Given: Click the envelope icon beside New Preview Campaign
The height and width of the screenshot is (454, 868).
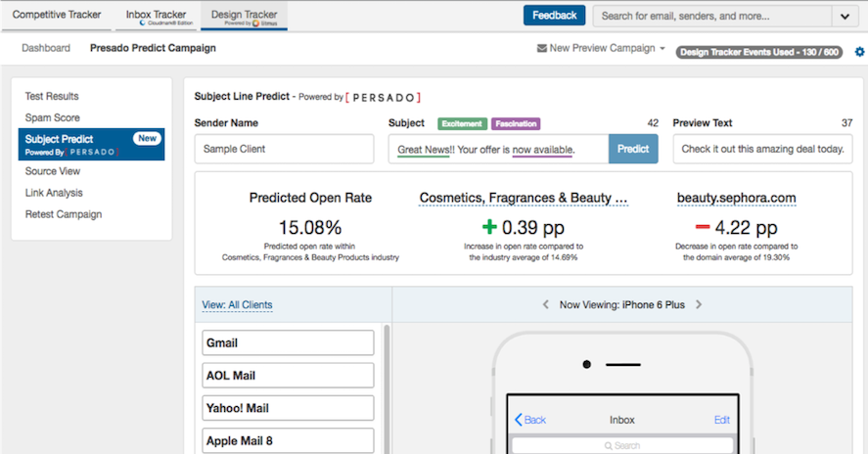Looking at the screenshot, I should pyautogui.click(x=542, y=48).
